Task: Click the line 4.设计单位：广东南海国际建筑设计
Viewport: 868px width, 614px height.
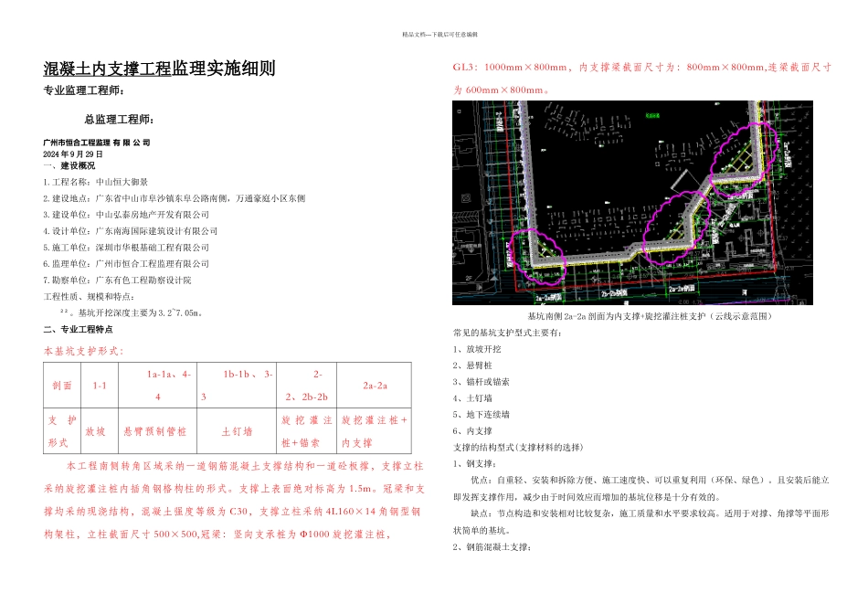Action: (130, 231)
